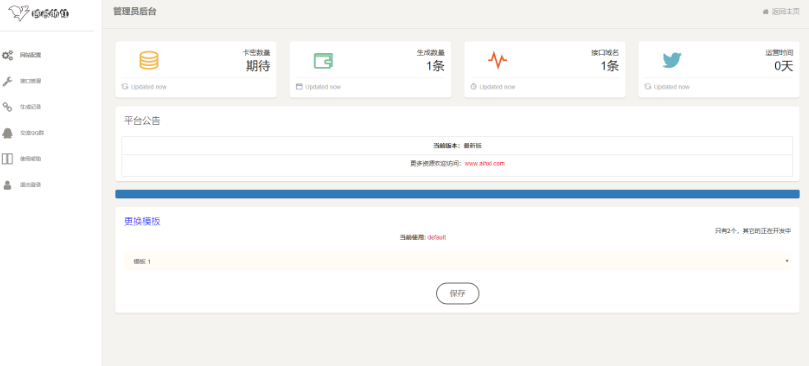Click the 期待 value in the 卡密数量 card
The height and width of the screenshot is (366, 809).
coord(258,66)
